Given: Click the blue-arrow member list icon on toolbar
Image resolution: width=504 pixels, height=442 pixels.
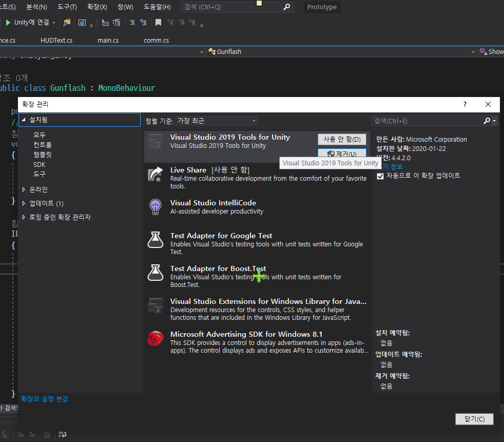Looking at the screenshot, I should tap(105, 23).
